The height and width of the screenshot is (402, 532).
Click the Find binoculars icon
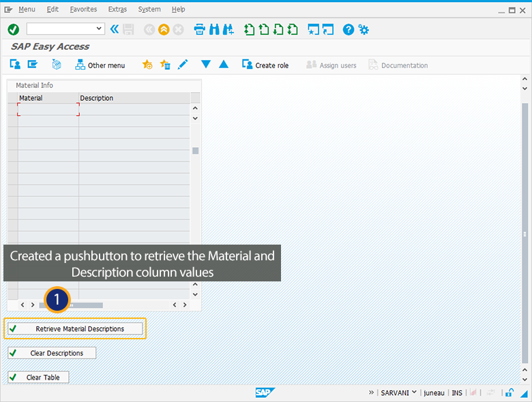[214, 29]
